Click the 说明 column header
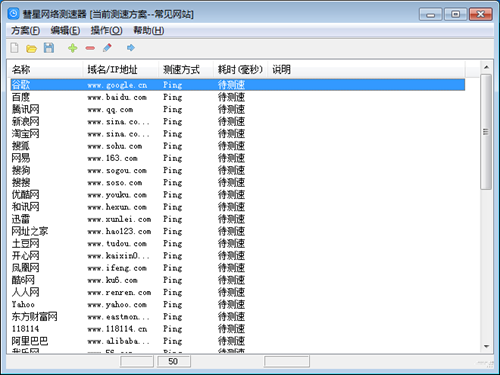Image resolution: width=500 pixels, height=375 pixels. point(366,69)
